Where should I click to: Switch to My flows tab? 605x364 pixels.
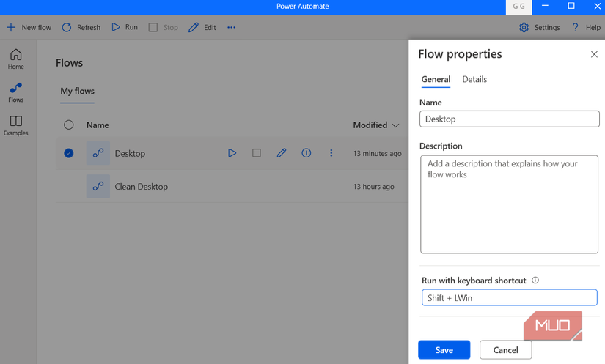77,92
